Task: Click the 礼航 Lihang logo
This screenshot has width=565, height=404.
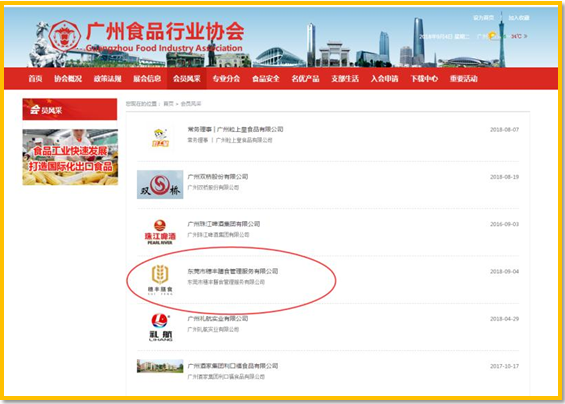Action: (x=160, y=327)
